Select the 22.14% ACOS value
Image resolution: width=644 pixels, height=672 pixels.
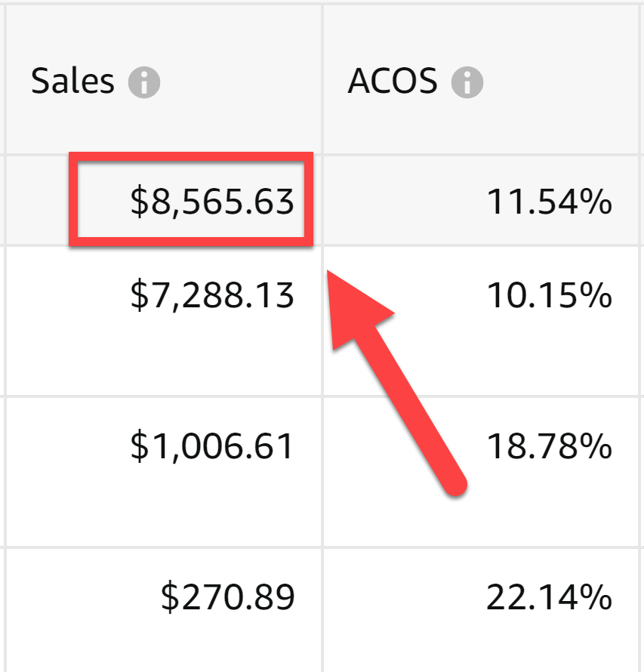548,597
